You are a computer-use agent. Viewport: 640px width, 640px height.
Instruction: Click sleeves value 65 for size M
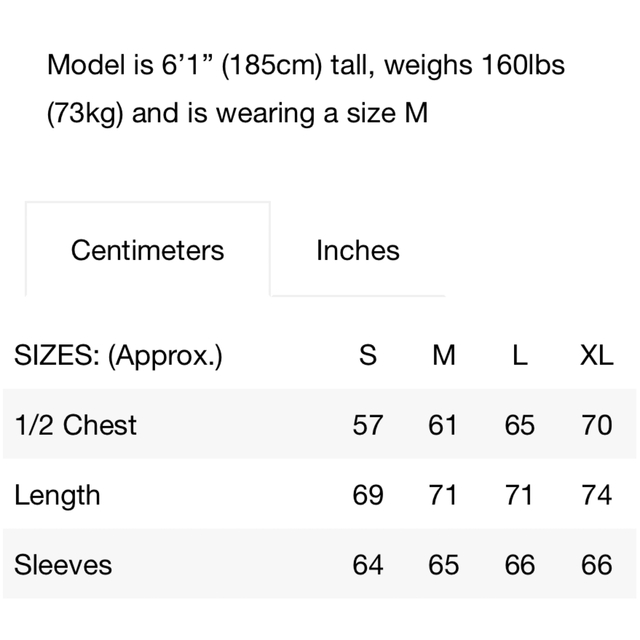(444, 565)
